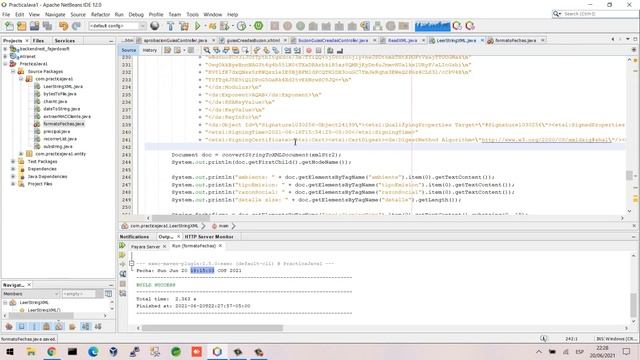This screenshot has height=360, width=640.
Task: Select formatoFechas.java in Projects tree
Action: [x=64, y=124]
